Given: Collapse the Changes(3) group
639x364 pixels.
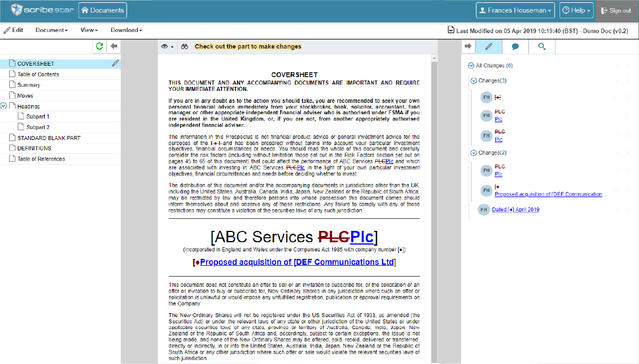Looking at the screenshot, I should (474, 81).
